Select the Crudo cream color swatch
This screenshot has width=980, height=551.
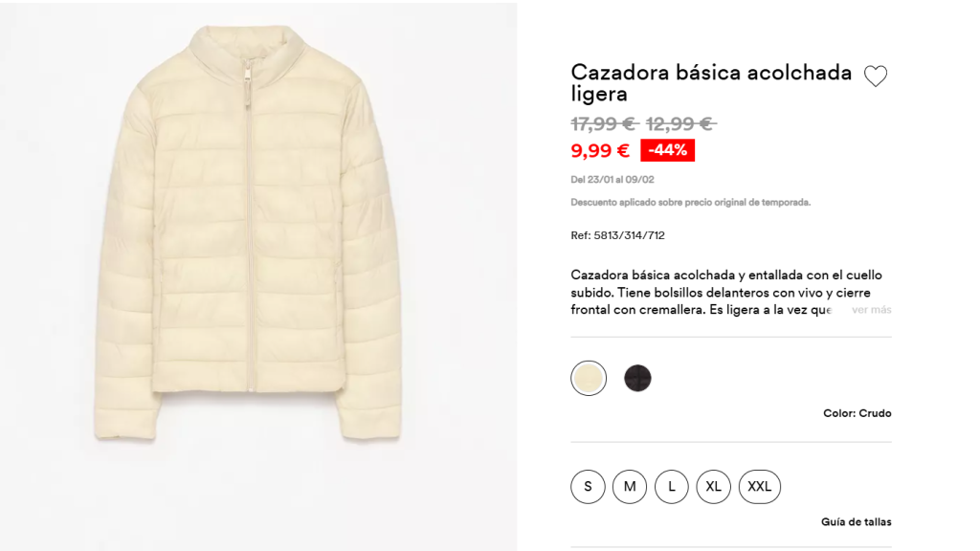(x=589, y=379)
